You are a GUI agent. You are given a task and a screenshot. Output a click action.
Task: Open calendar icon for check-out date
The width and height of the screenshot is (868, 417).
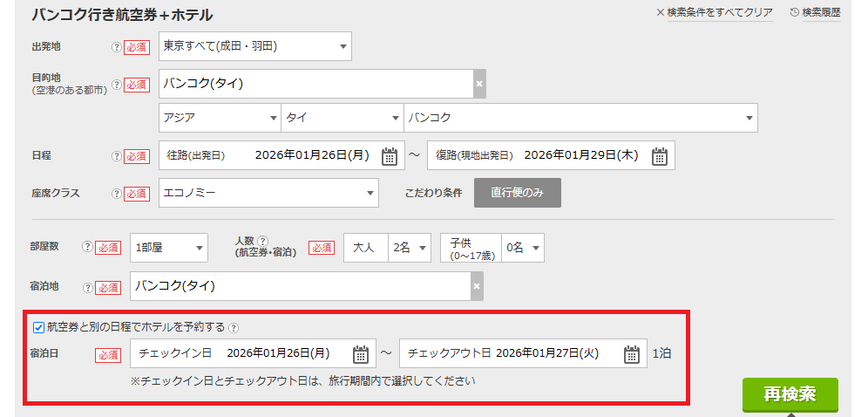632,354
